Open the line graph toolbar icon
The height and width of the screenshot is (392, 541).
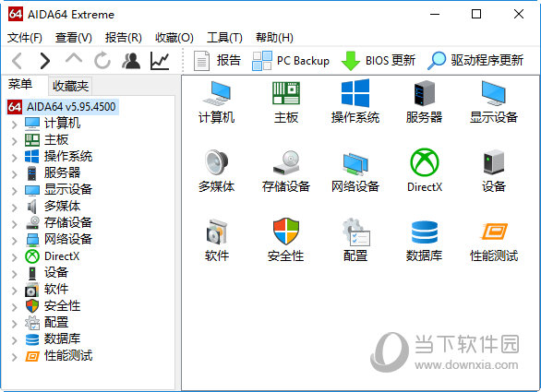pyautogui.click(x=160, y=61)
